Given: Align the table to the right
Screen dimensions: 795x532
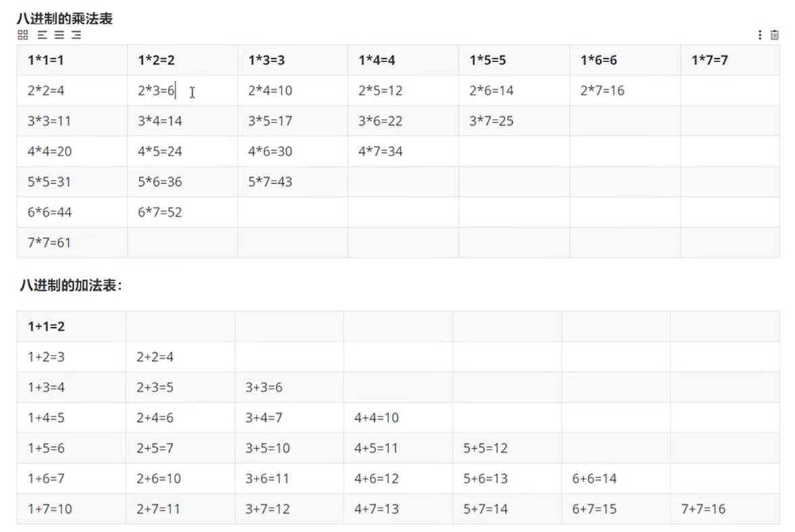Looking at the screenshot, I should pyautogui.click(x=76, y=35).
